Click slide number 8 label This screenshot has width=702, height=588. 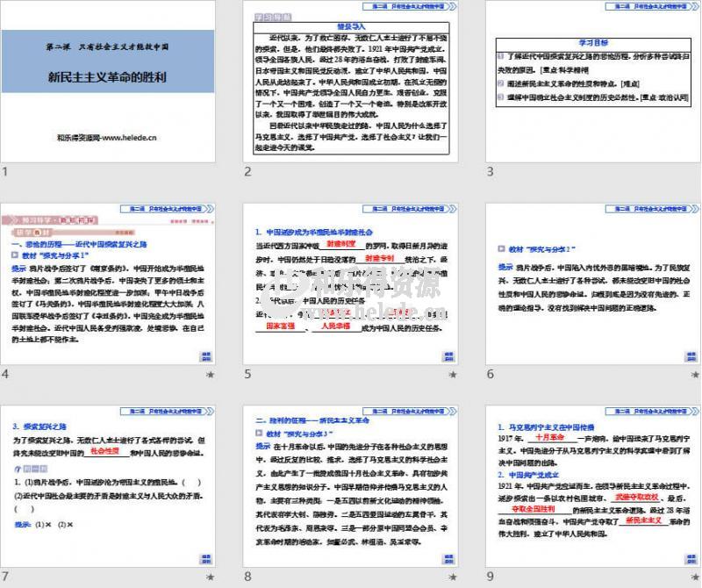click(x=247, y=577)
